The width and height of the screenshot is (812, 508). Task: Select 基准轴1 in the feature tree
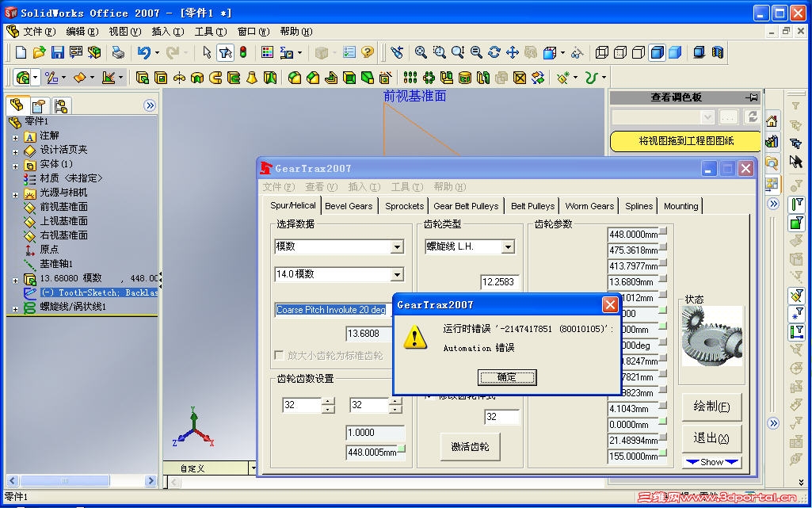tap(56, 264)
